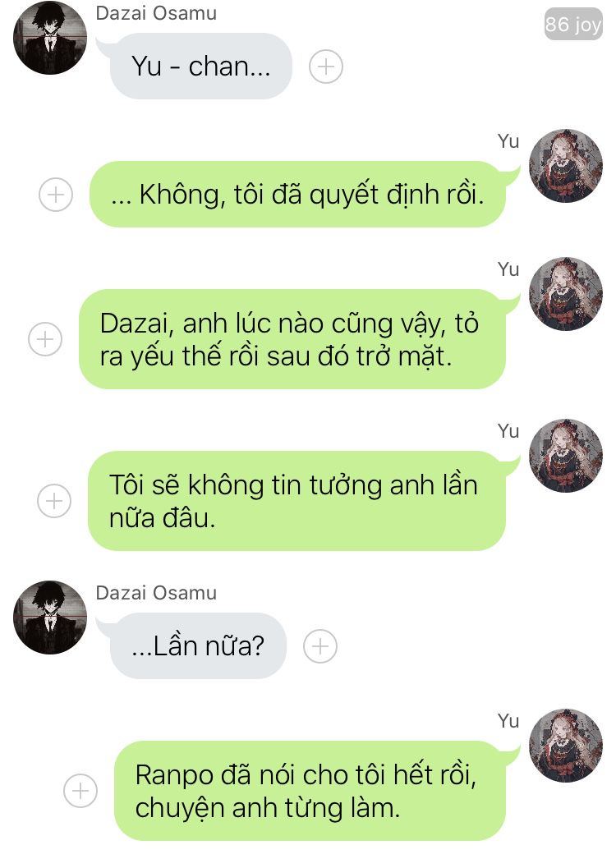Tap the plus icon beside "Ranpo đã nói cho tôi"
The image size is (616, 868).
(x=80, y=790)
